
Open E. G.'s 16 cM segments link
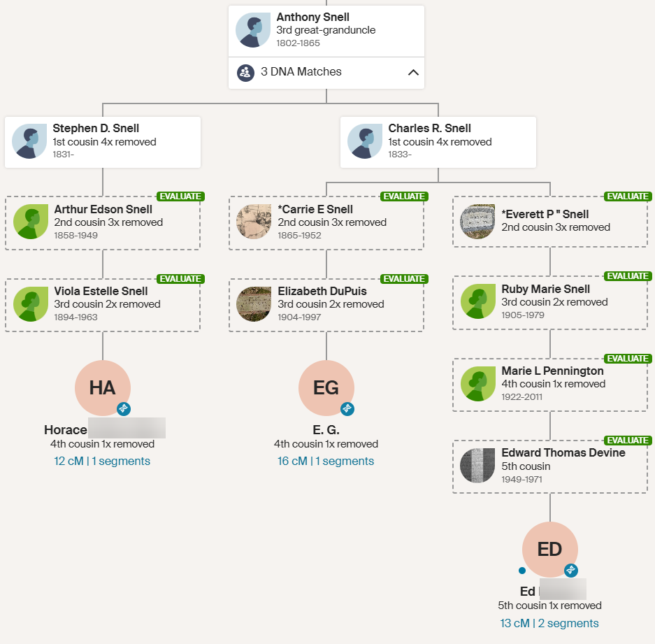click(x=326, y=461)
